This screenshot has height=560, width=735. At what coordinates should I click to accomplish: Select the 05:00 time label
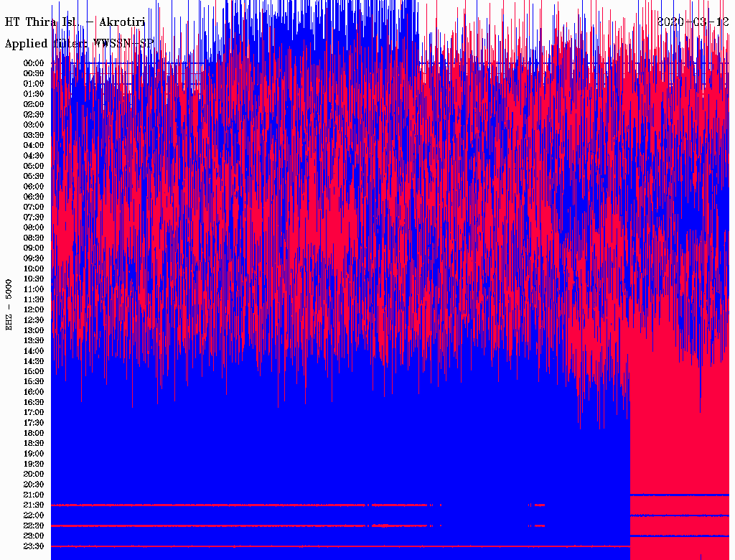coord(34,166)
